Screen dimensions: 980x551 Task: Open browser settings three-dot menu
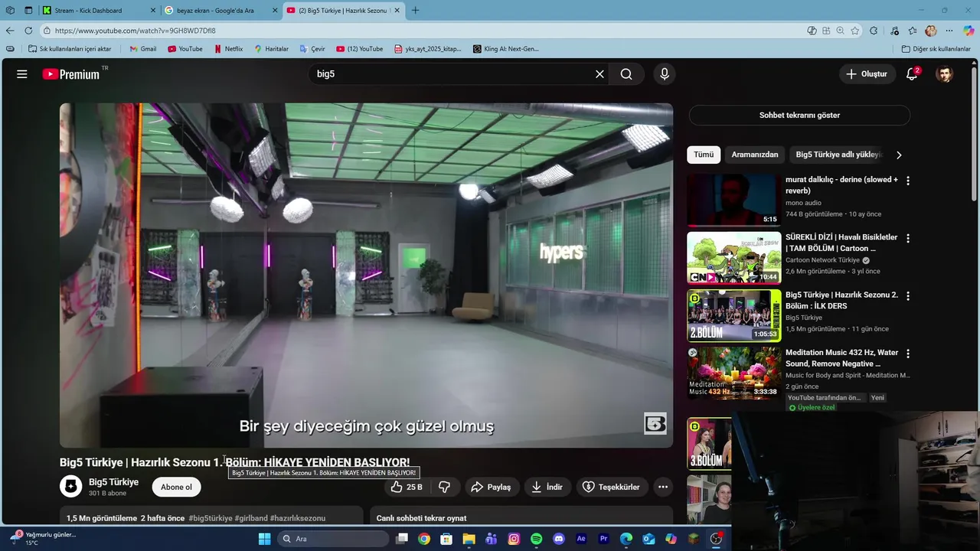[949, 31]
